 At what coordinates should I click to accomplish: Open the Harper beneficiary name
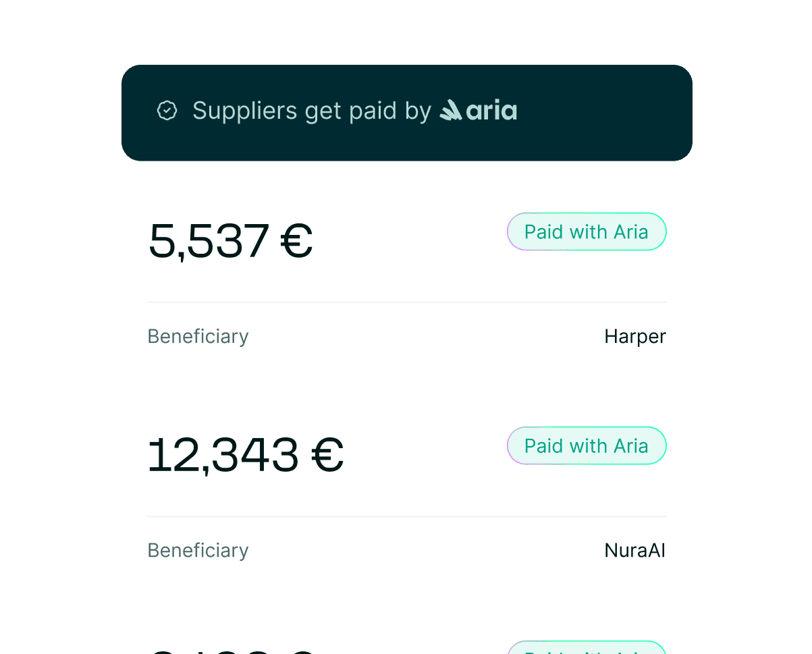coord(634,336)
